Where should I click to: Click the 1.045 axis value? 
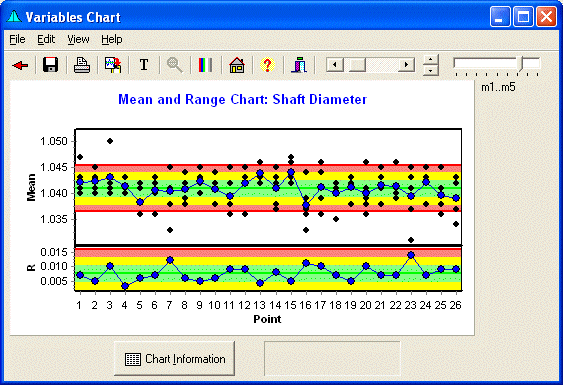54,167
